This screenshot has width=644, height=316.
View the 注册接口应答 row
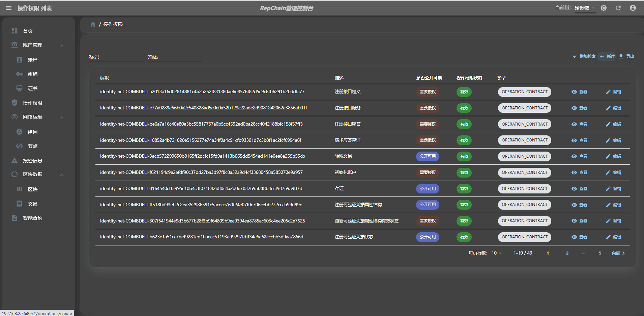[580, 124]
